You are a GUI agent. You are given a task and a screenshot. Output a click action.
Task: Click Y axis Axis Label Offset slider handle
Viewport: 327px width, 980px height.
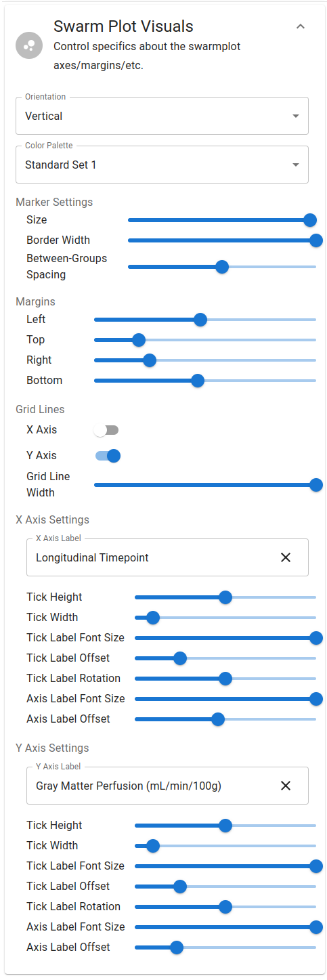[x=177, y=947]
